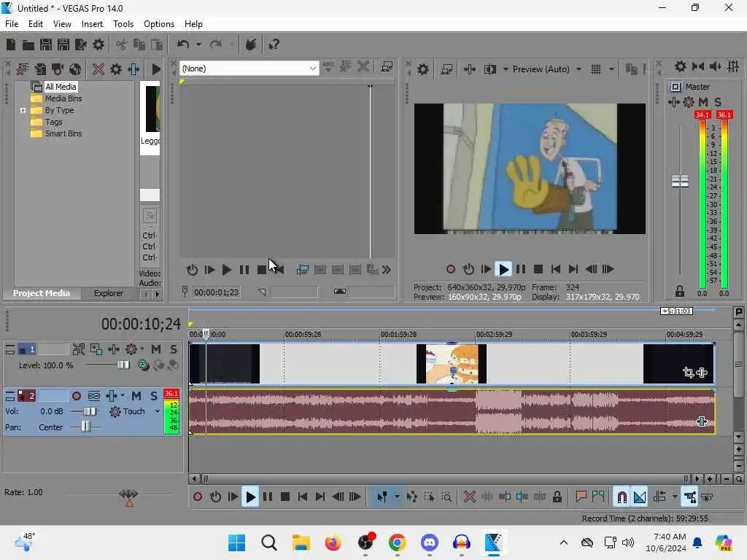Click Event Pan/Crop icon on video clip

688,373
